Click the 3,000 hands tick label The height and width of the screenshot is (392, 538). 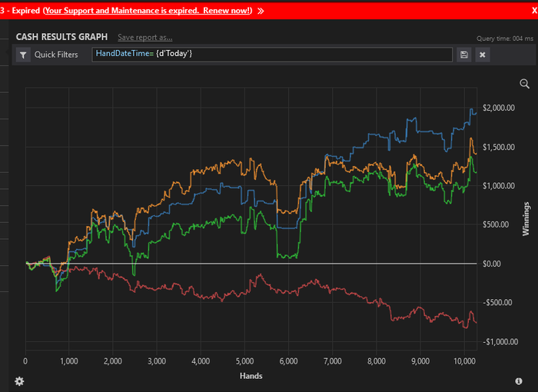point(157,361)
